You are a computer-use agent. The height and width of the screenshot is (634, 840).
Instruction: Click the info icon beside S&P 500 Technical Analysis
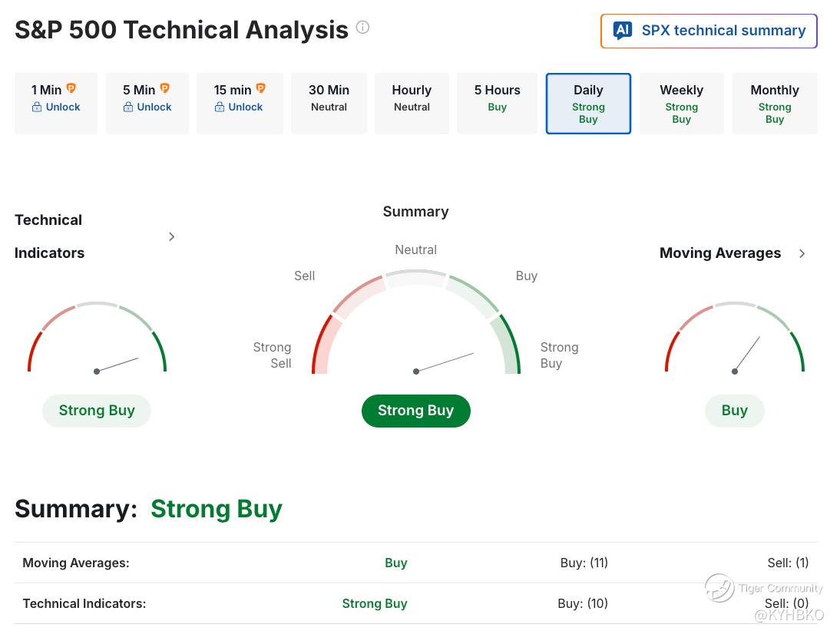[362, 28]
